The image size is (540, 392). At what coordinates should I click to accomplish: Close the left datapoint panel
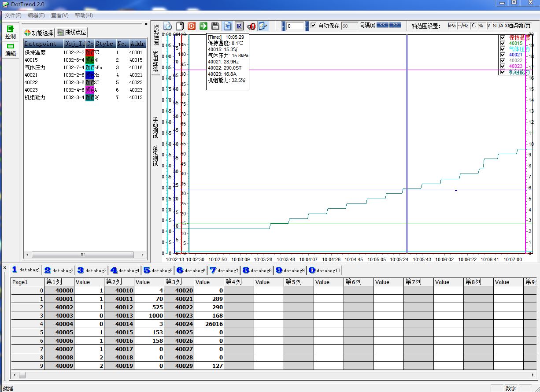pos(146,24)
